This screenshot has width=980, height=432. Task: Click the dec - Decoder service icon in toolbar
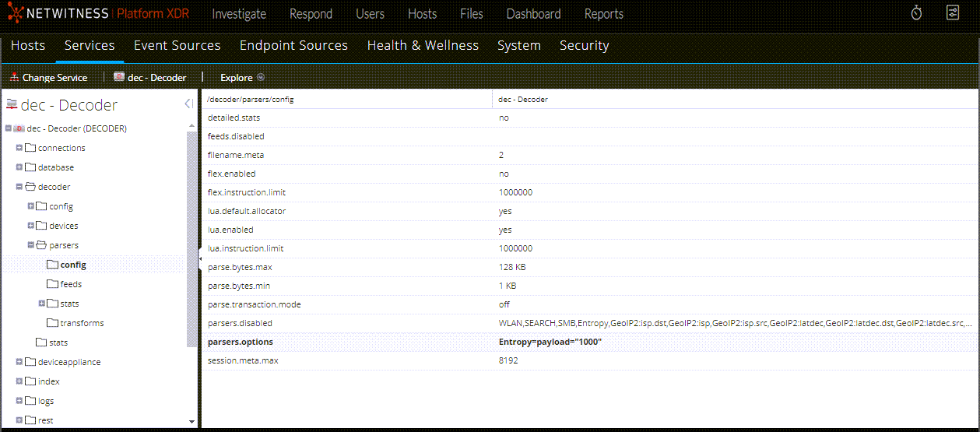point(119,77)
